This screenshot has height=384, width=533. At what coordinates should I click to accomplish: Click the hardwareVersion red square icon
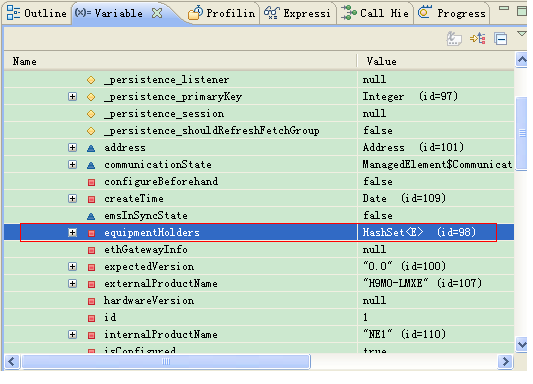point(91,301)
